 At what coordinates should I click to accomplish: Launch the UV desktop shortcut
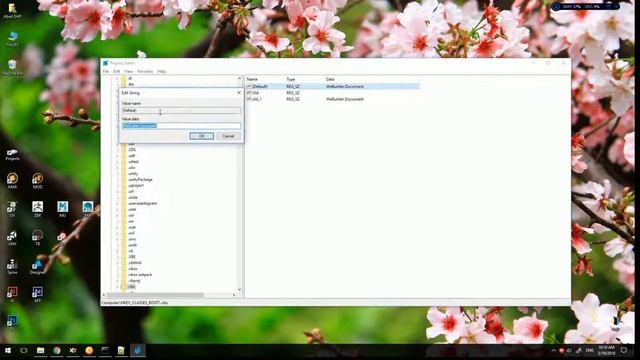click(x=12, y=209)
